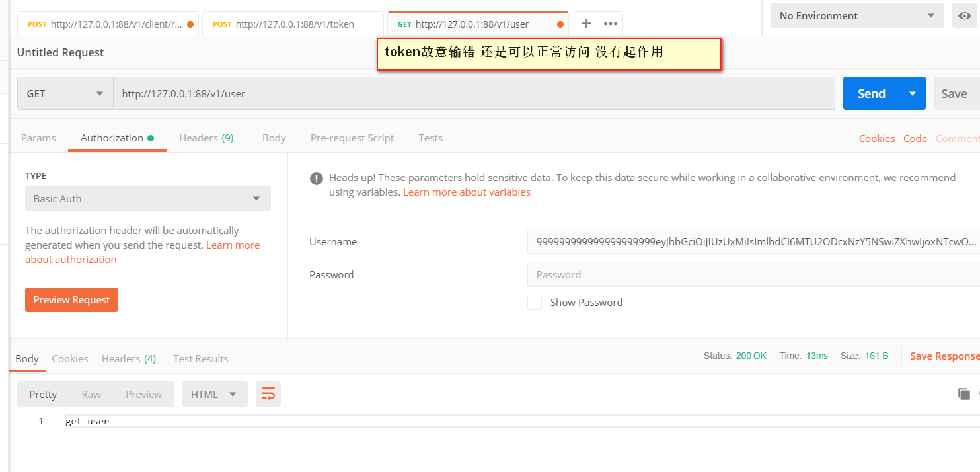Click the Save Response link
This screenshot has width=980, height=472.
tap(944, 356)
